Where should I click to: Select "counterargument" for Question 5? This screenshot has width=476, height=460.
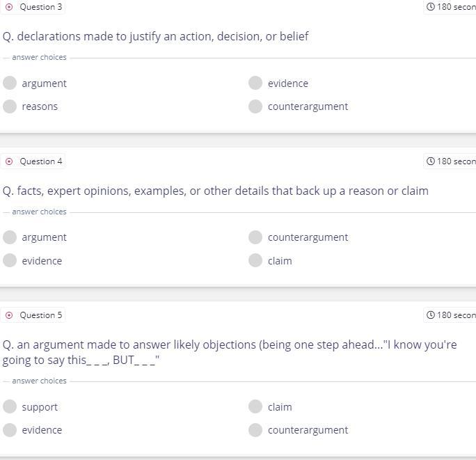tap(255, 430)
